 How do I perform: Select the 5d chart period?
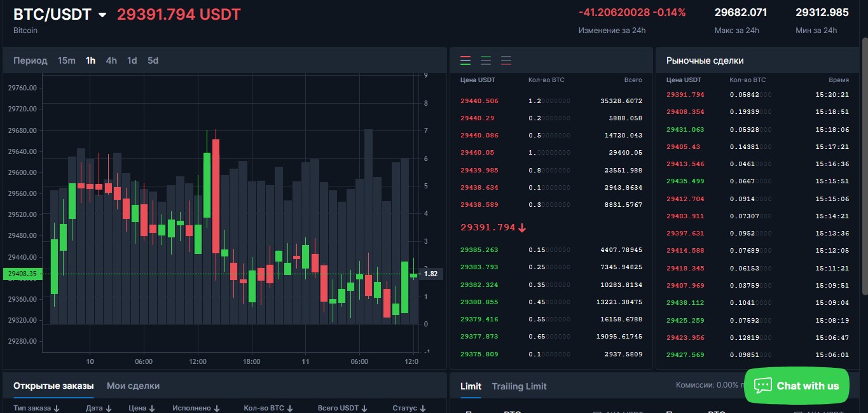click(153, 60)
